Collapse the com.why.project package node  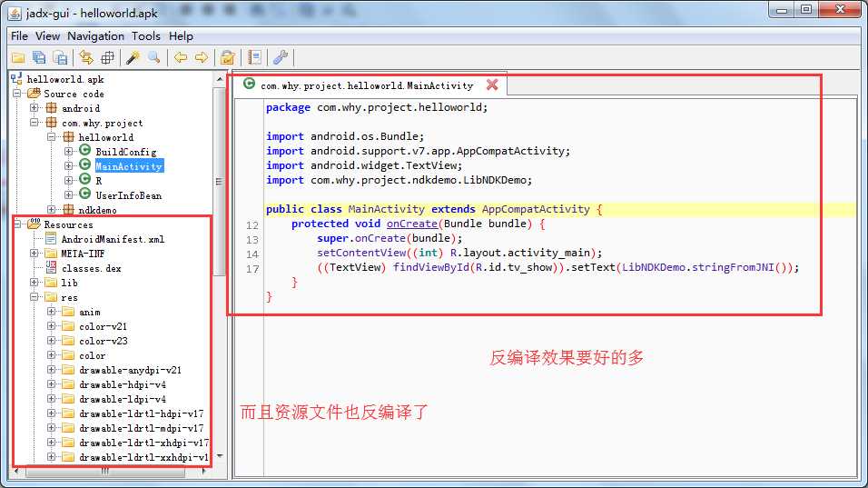pos(35,123)
